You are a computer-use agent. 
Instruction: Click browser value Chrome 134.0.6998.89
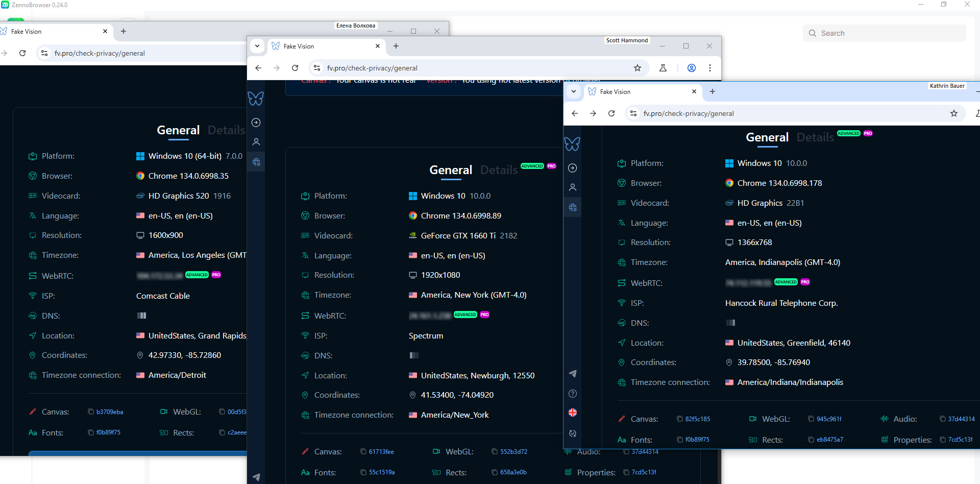click(x=461, y=216)
